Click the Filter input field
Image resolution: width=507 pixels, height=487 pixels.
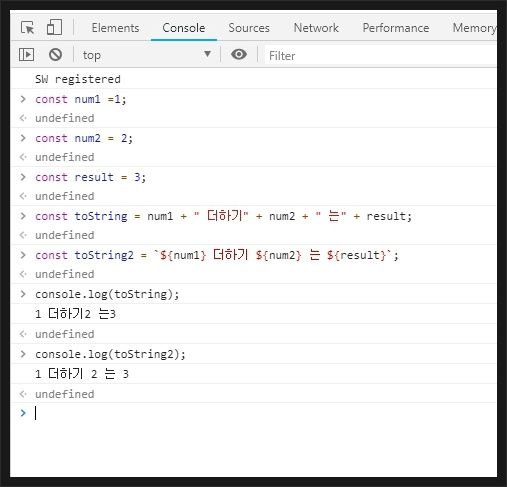pos(381,55)
